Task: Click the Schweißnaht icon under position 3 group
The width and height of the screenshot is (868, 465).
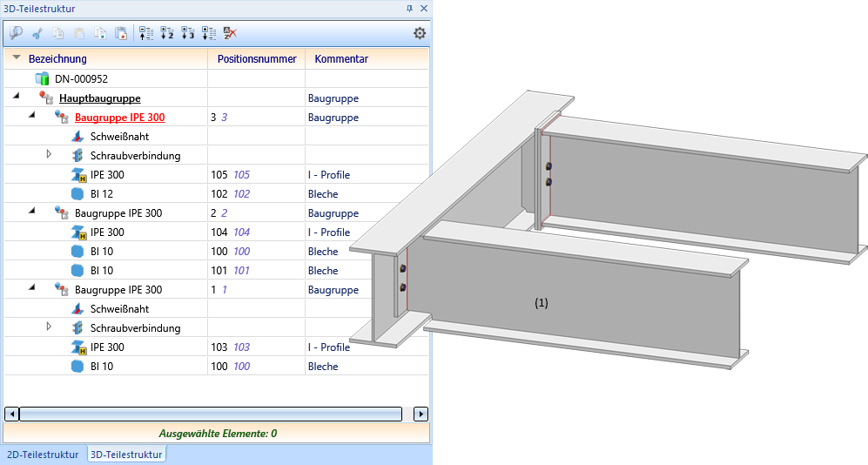Action: (x=77, y=136)
